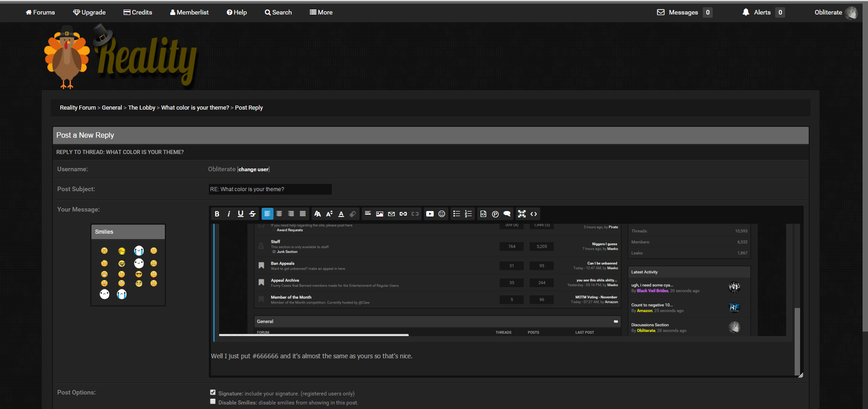
Task: Click the unlink icon in the toolbar
Action: tap(415, 214)
